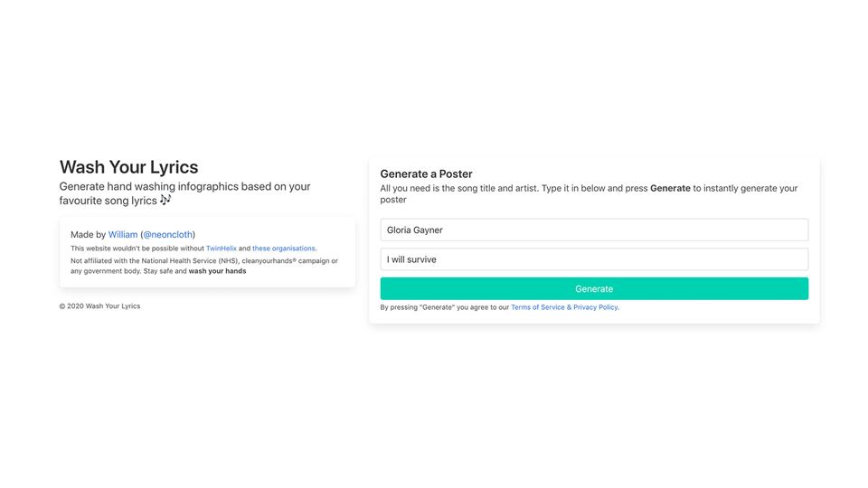Click the Generate a Poster heading
The width and height of the screenshot is (868, 488).
426,174
